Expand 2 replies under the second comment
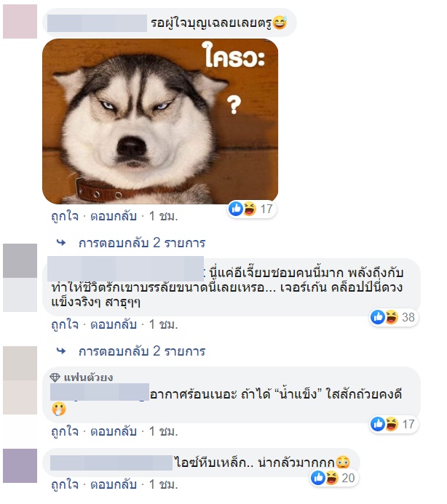The image size is (447, 504). 142,351
